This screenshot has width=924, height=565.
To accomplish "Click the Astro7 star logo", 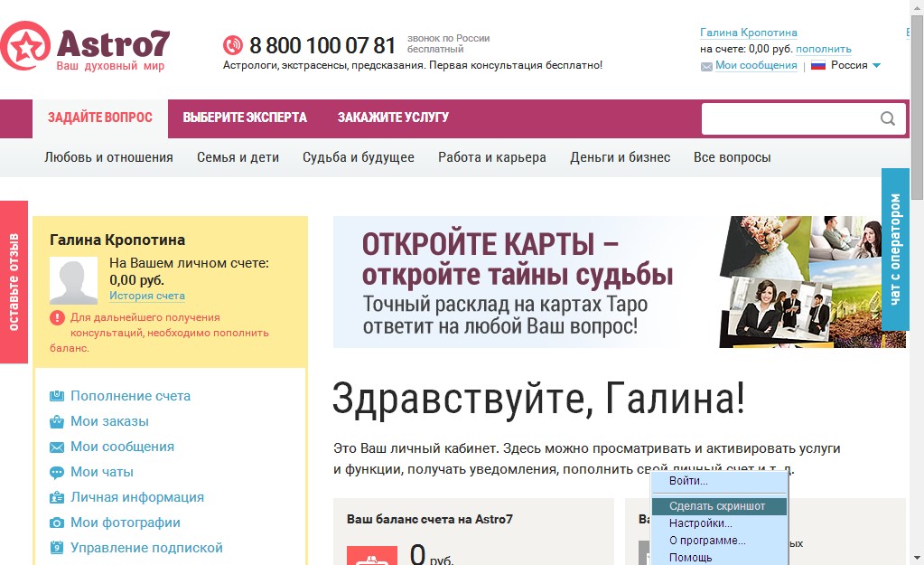I will [24, 46].
